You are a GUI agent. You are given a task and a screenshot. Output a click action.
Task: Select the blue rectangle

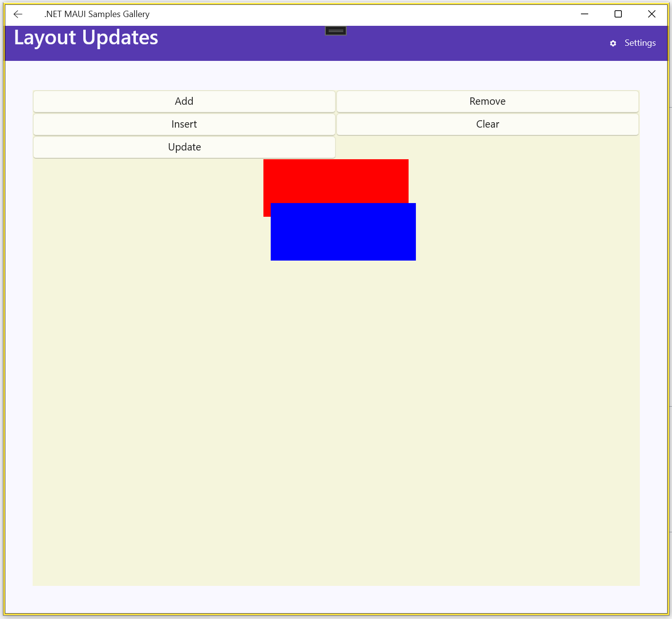(x=343, y=232)
